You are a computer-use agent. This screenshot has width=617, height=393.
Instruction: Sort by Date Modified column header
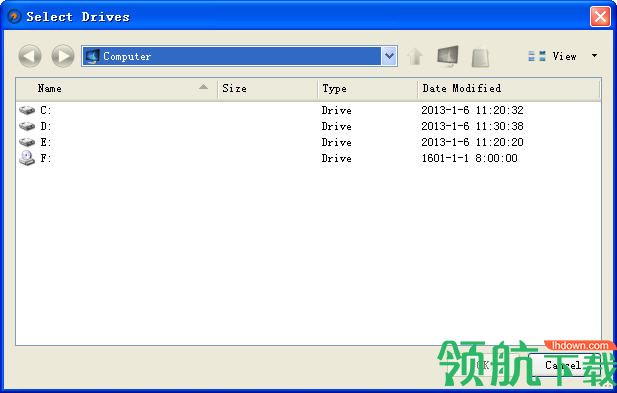508,89
